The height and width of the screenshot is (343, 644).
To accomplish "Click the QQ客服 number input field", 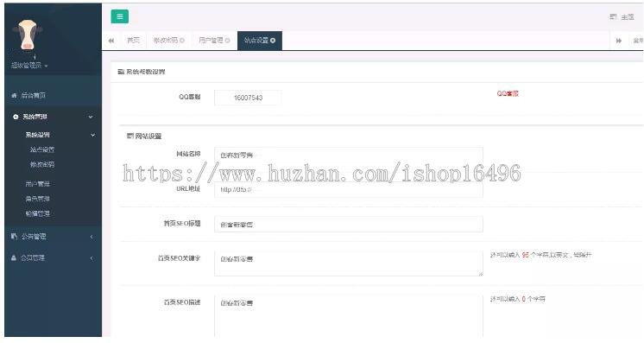I will click(x=248, y=98).
